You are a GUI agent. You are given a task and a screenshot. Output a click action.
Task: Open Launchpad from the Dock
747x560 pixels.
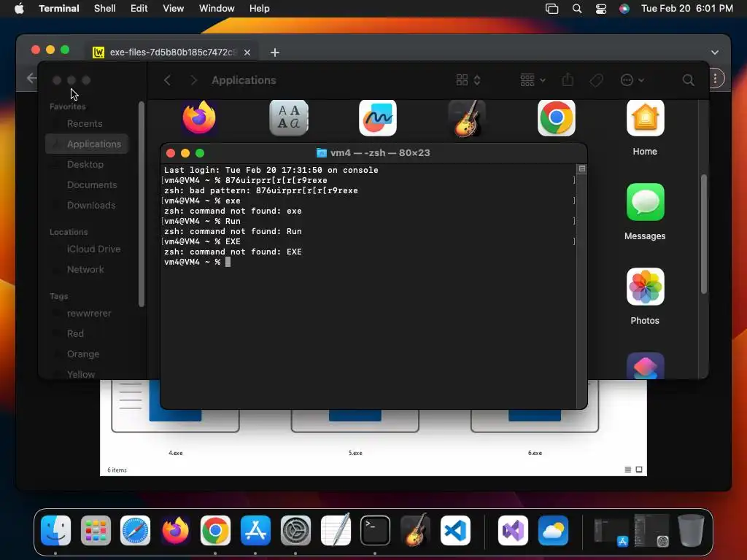click(96, 531)
